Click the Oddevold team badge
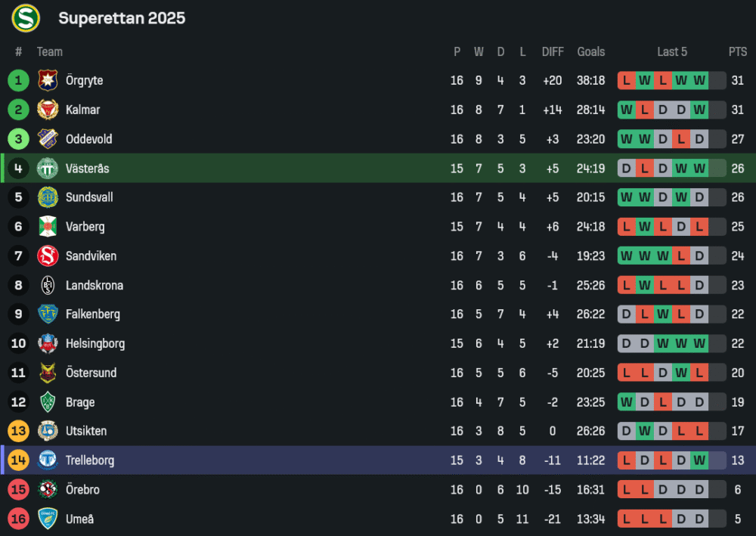 click(x=48, y=139)
